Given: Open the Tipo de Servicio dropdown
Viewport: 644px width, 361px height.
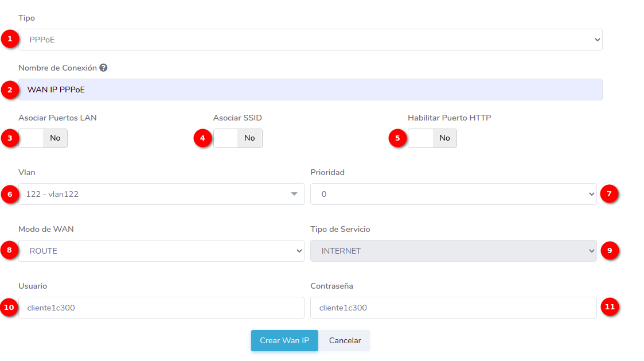Looking at the screenshot, I should [453, 251].
